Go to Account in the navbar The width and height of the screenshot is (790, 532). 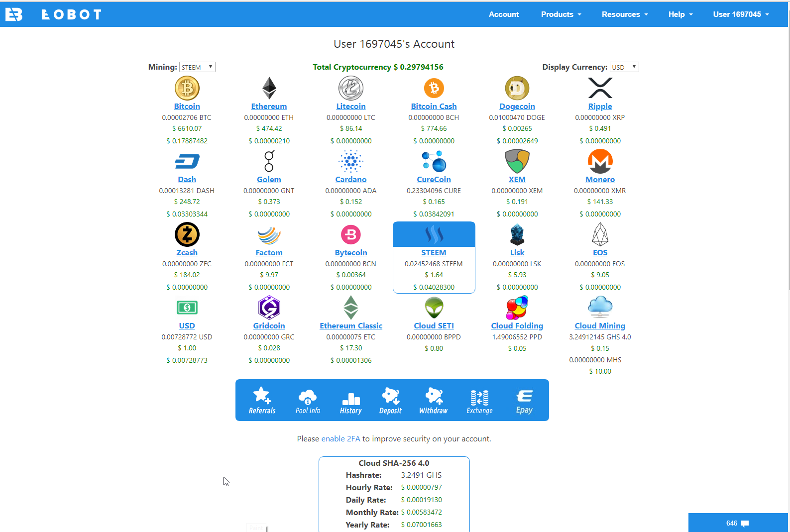coord(504,14)
